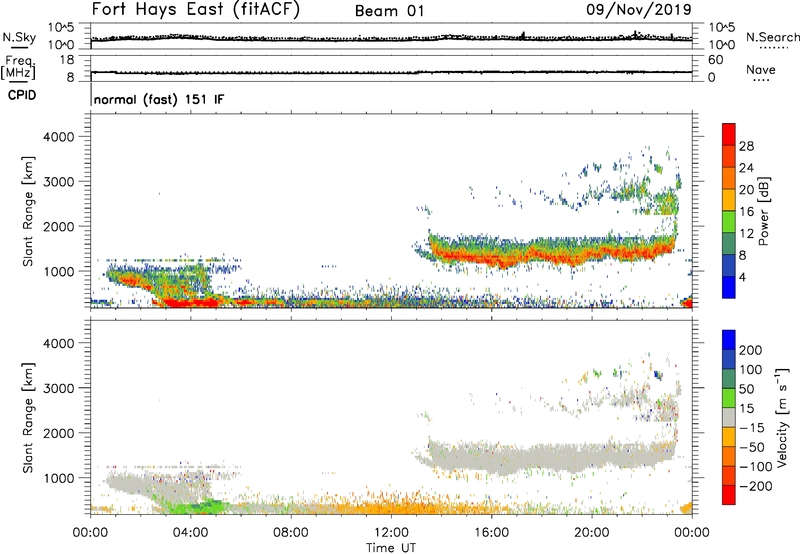Click the 'N.Search' legend label
The image size is (800, 554).
pyautogui.click(x=772, y=37)
